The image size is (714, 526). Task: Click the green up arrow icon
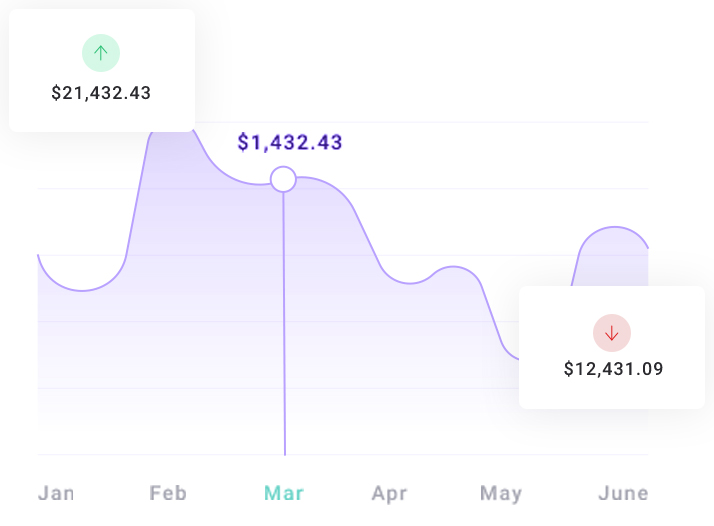(100, 53)
